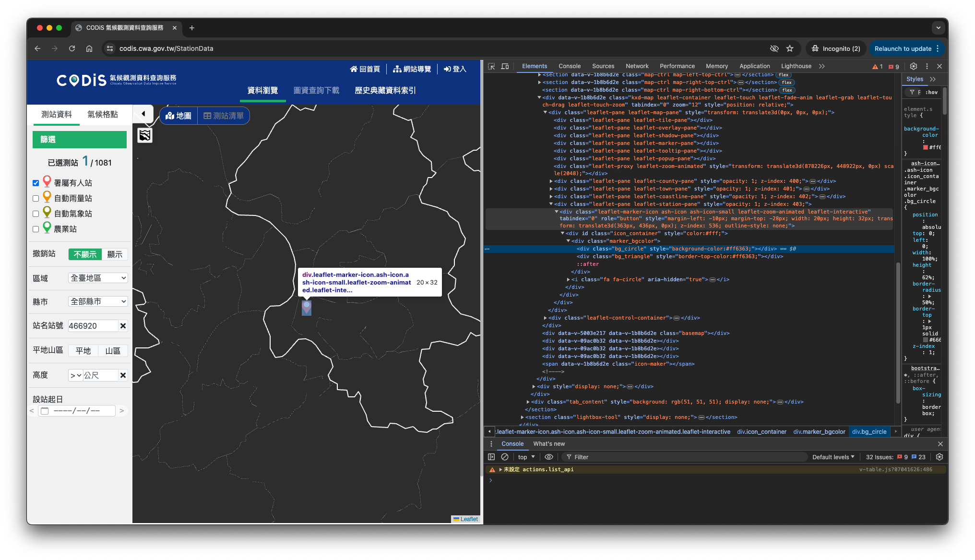The width and height of the screenshot is (975, 560).
Task: Open the 全部縣市 county dropdown
Action: pyautogui.click(x=98, y=301)
